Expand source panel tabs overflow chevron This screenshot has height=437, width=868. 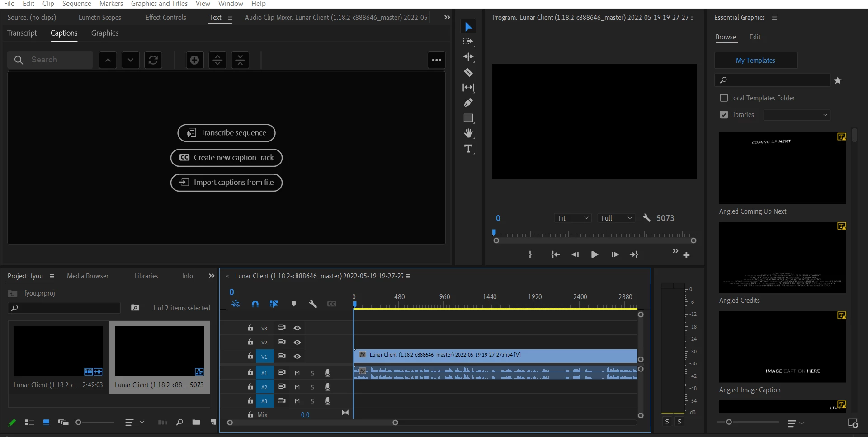[447, 18]
